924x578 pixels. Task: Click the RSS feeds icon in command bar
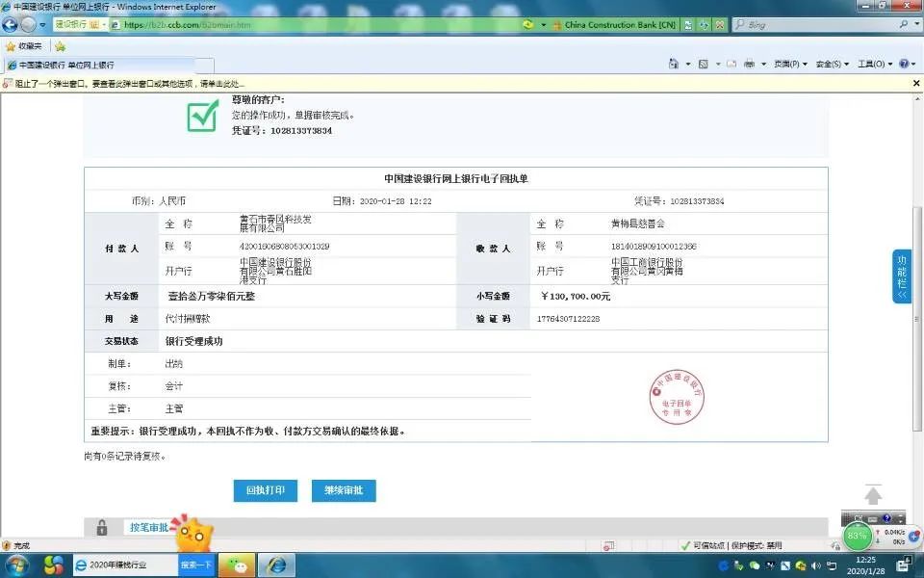coord(703,64)
